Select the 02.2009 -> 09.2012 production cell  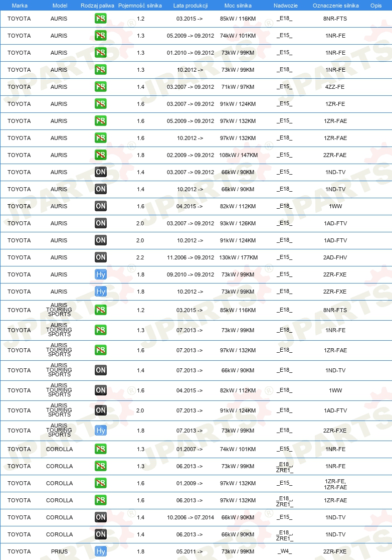(x=190, y=155)
